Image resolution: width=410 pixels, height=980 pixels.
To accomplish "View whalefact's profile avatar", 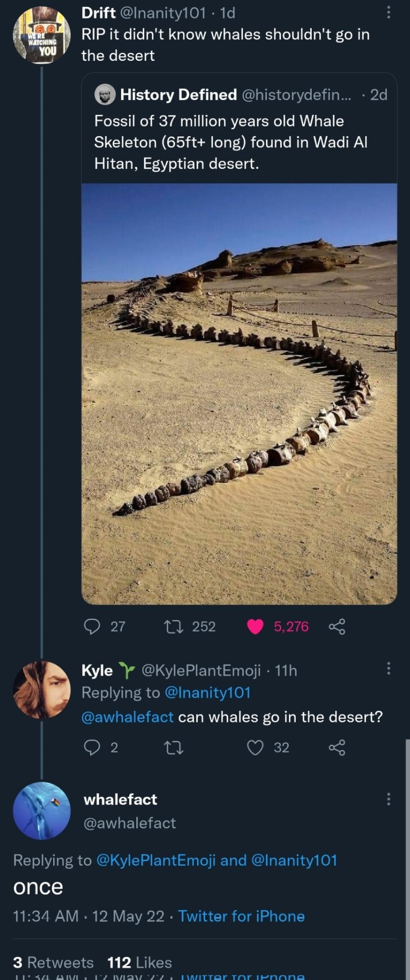I will pos(41,811).
